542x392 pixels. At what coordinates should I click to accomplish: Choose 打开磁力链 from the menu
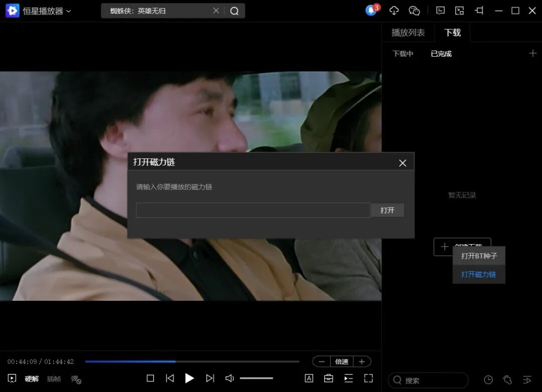pos(479,274)
